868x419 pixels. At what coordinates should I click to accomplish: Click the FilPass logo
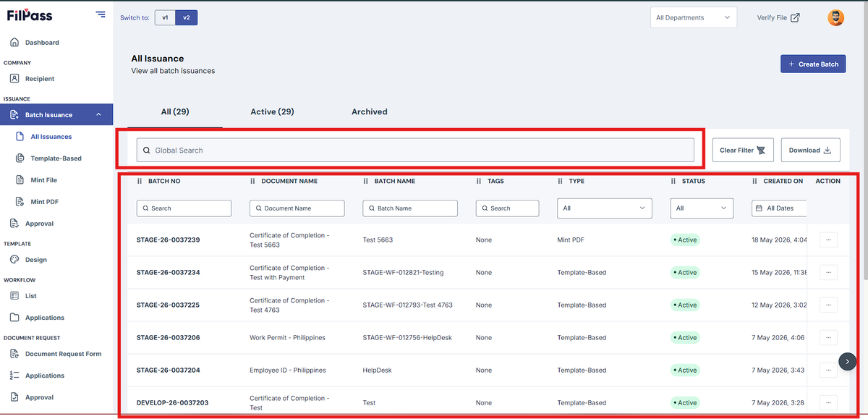click(30, 15)
